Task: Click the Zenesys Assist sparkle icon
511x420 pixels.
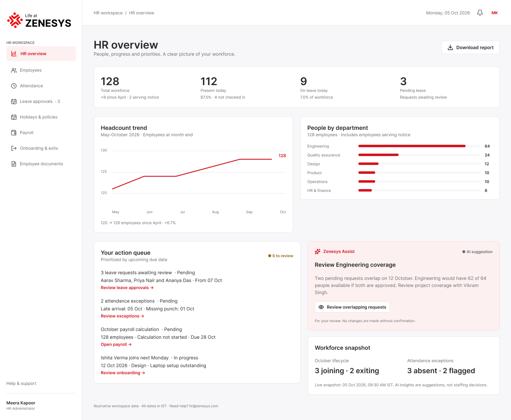Action: click(x=318, y=252)
